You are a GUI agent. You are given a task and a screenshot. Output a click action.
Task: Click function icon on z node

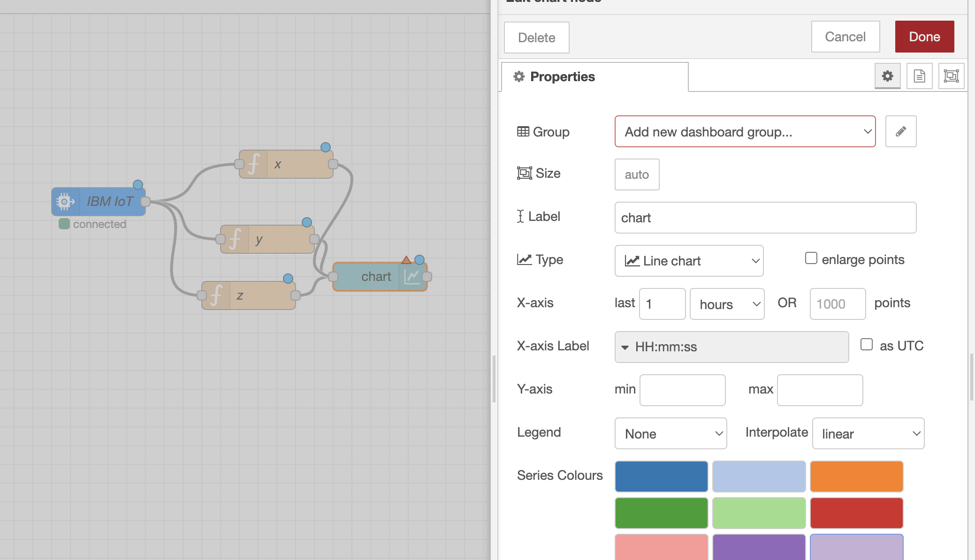point(216,295)
